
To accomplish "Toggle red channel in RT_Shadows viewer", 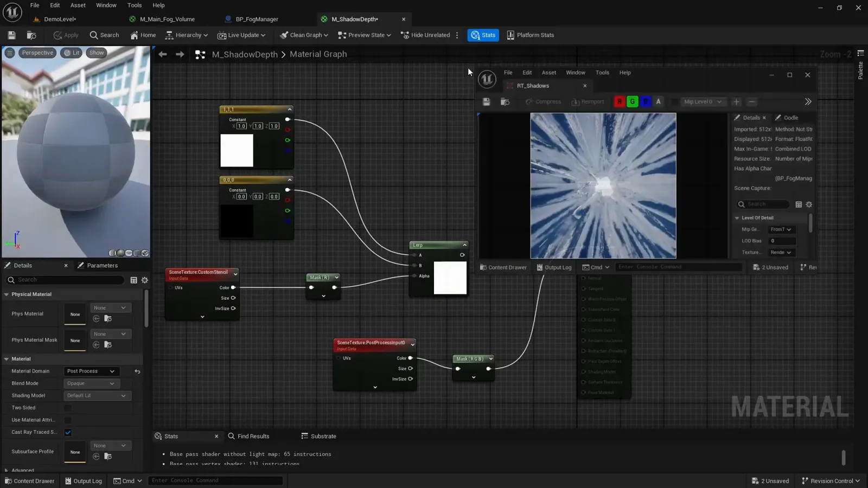I will pyautogui.click(x=620, y=102).
